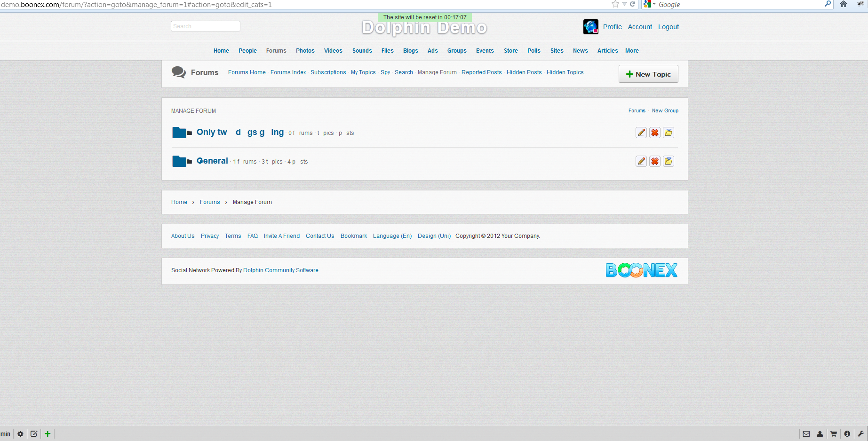The width and height of the screenshot is (868, 441).
Task: Open the gear settings icon in bottom bar
Action: coord(20,434)
